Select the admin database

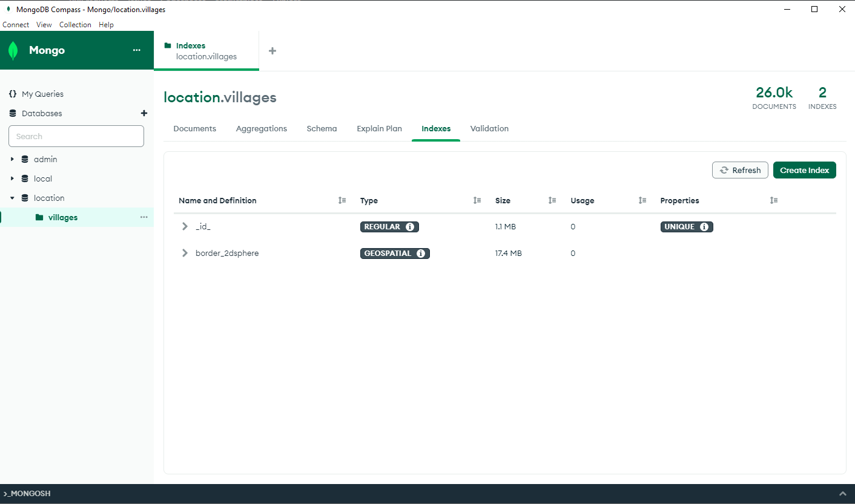[45, 159]
